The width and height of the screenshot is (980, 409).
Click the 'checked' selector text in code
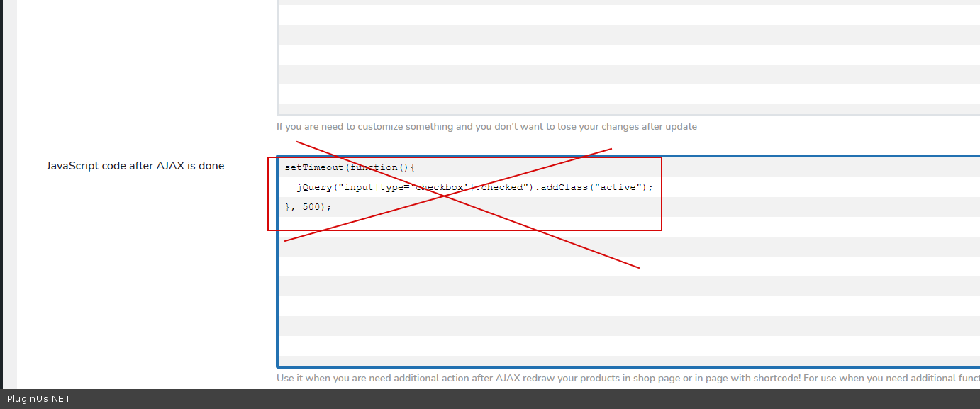pyautogui.click(x=506, y=187)
